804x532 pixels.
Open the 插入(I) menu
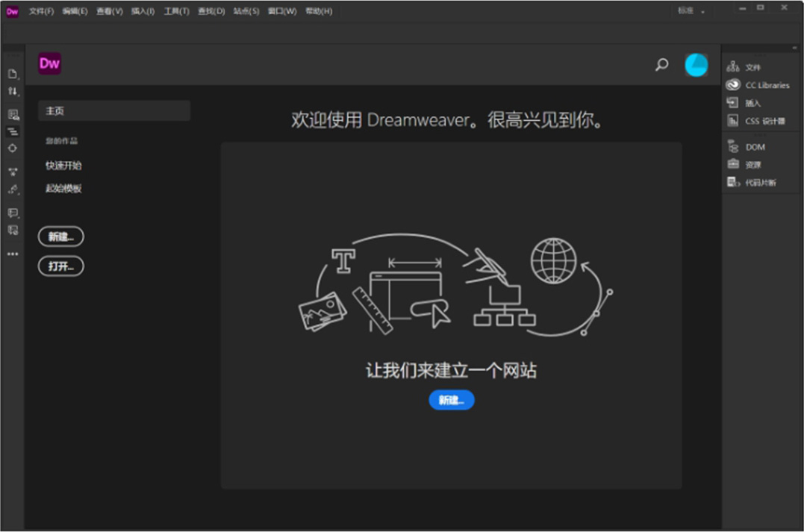pyautogui.click(x=143, y=11)
